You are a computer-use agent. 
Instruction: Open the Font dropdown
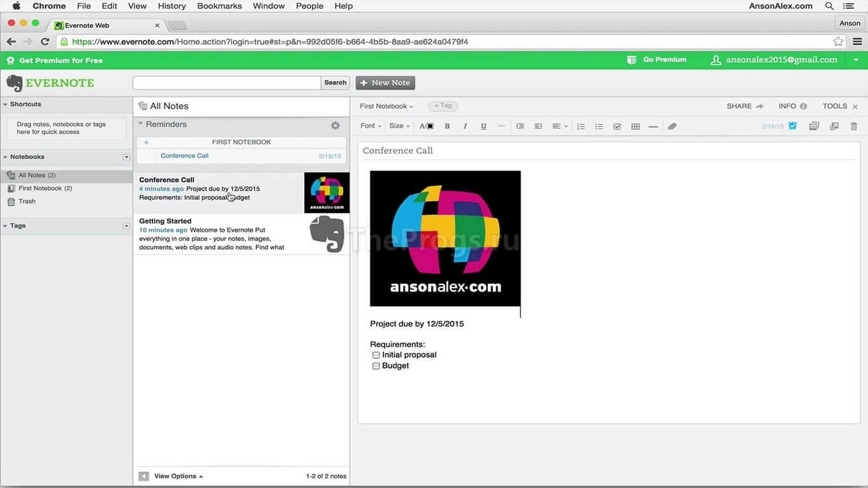click(x=371, y=126)
